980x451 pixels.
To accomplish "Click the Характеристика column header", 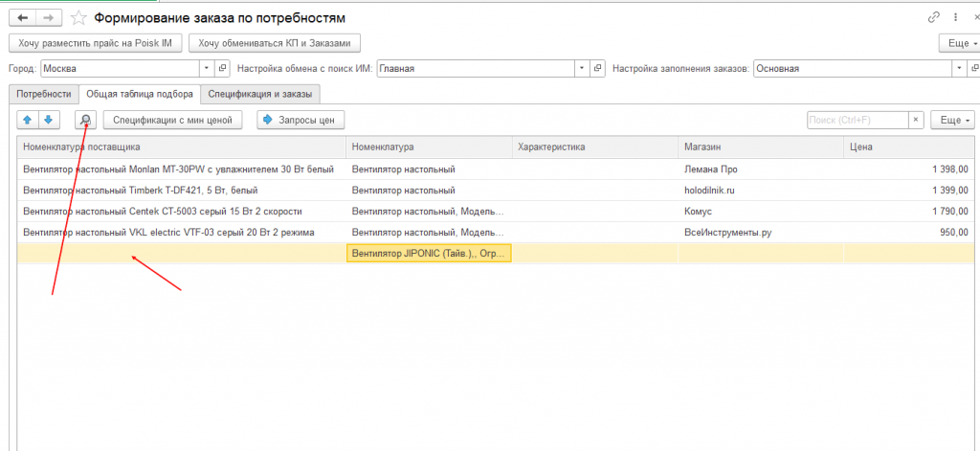I will 595,147.
